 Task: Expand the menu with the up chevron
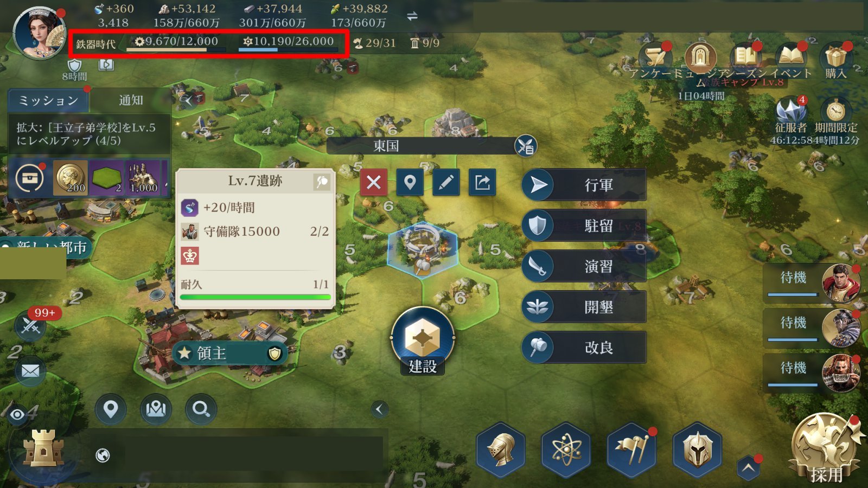pyautogui.click(x=748, y=468)
